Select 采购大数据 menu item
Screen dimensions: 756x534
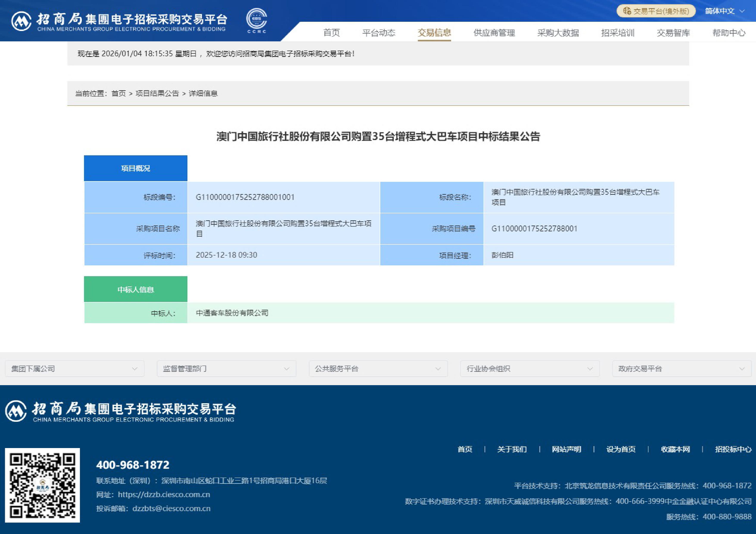point(558,33)
